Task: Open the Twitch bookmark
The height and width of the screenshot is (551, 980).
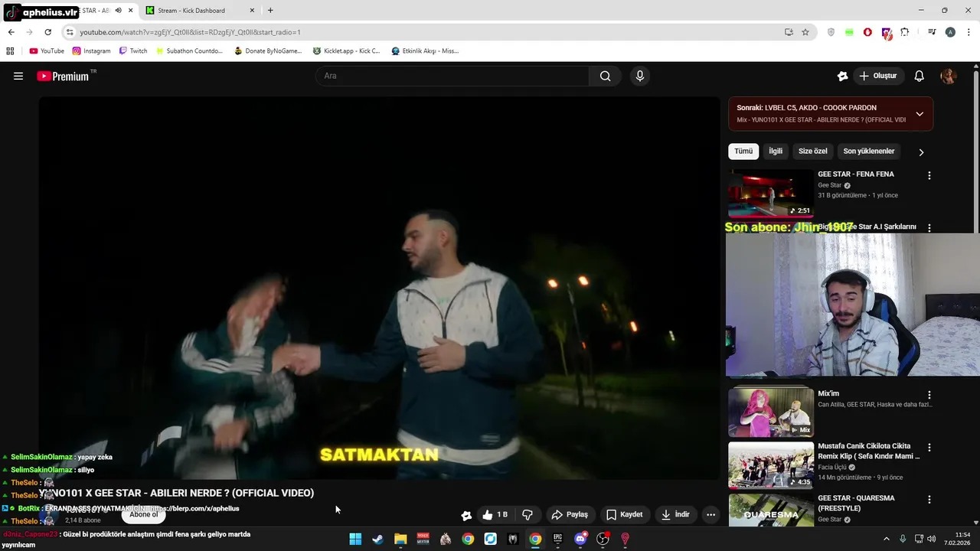Action: pos(133,51)
